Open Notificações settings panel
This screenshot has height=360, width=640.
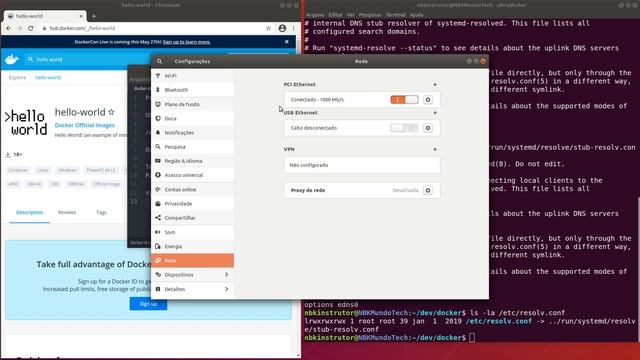pos(192,133)
